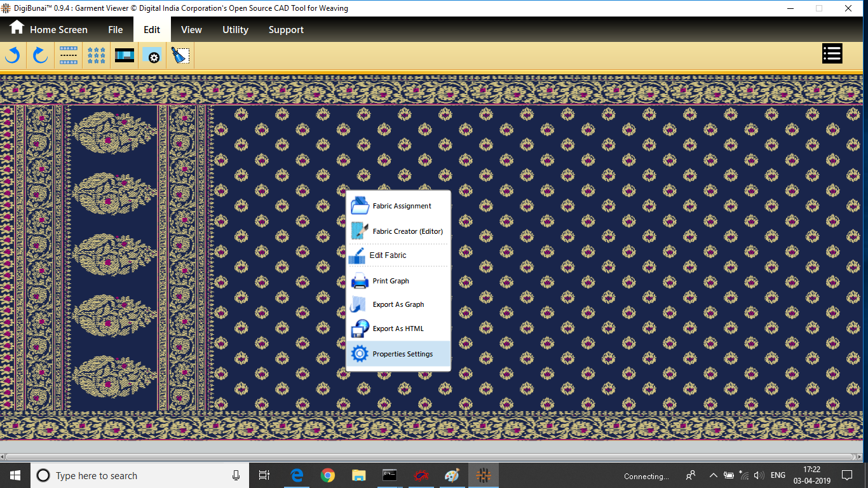Open the Support menu
This screenshot has height=488, width=868.
click(286, 29)
